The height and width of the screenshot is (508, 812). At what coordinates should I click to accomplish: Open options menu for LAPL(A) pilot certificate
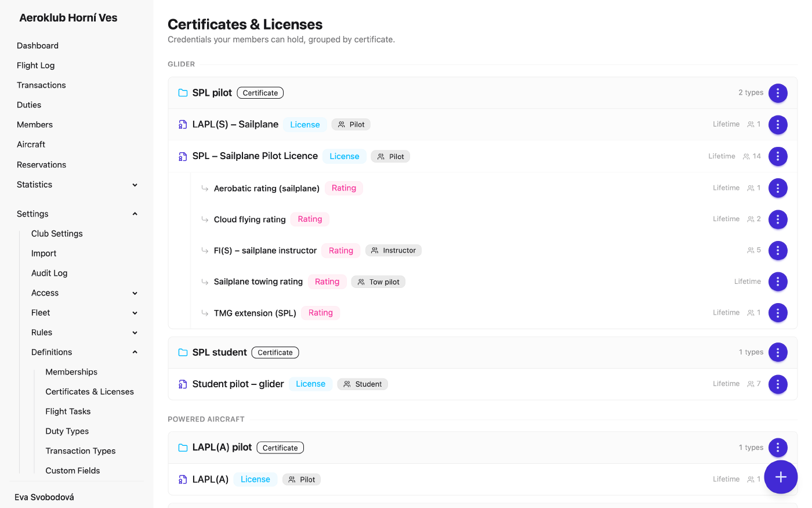[x=778, y=448]
